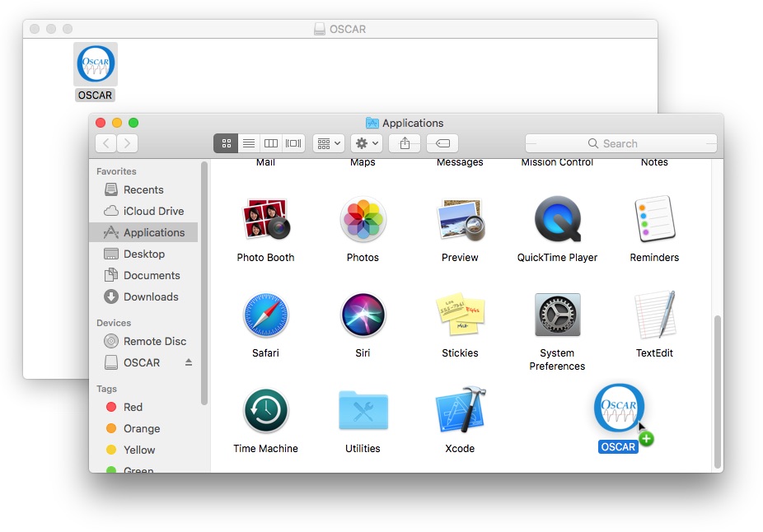Select the System Preferences gear icon
The image size is (763, 532).
click(557, 315)
